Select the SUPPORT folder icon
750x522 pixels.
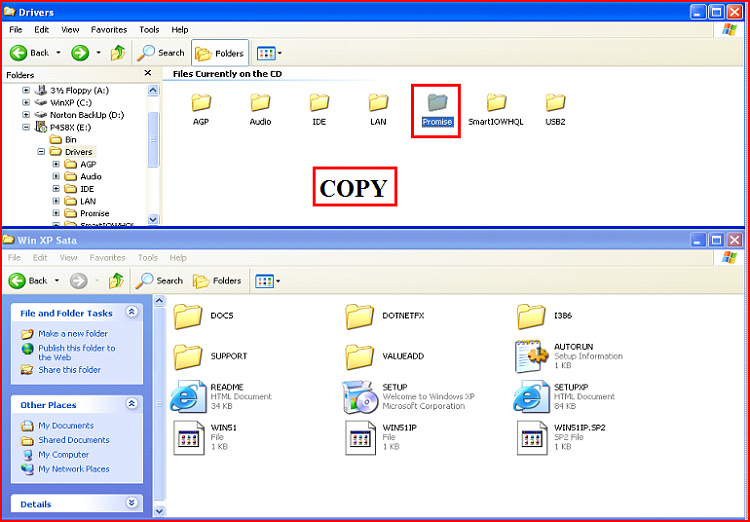point(188,357)
